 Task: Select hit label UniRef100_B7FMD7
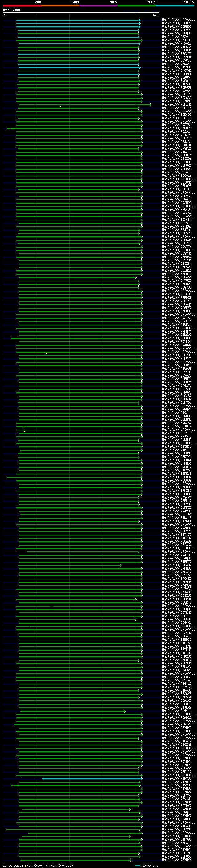pyautogui.click(x=177, y=487)
